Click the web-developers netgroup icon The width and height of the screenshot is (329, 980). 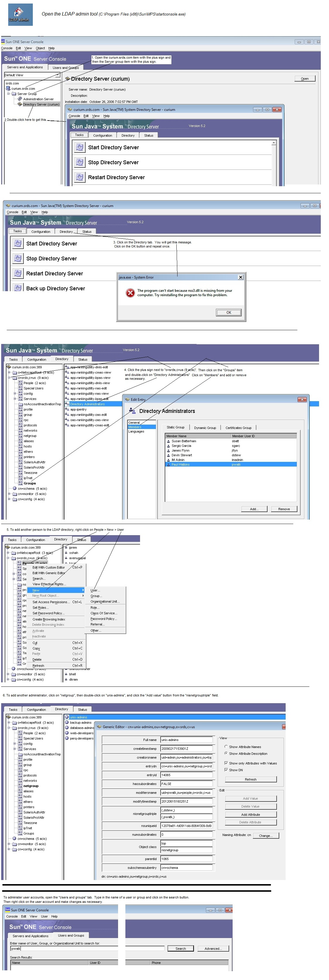point(67,733)
